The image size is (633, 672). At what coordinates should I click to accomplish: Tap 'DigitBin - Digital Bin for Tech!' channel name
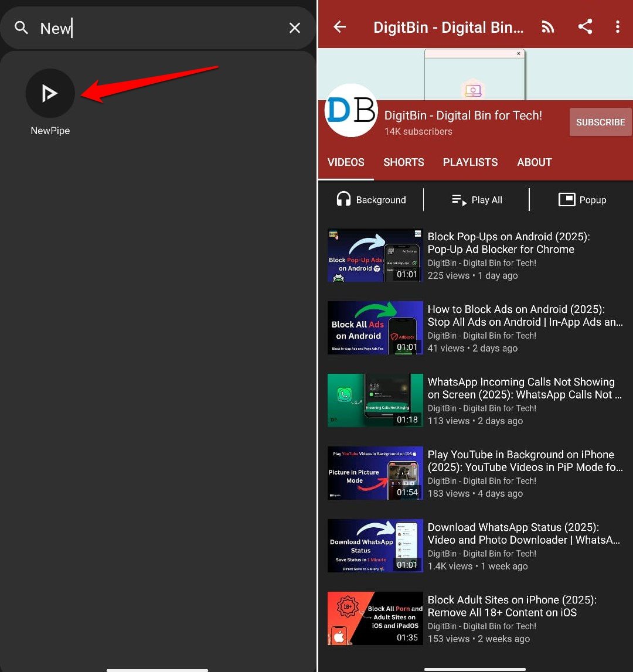coord(463,115)
